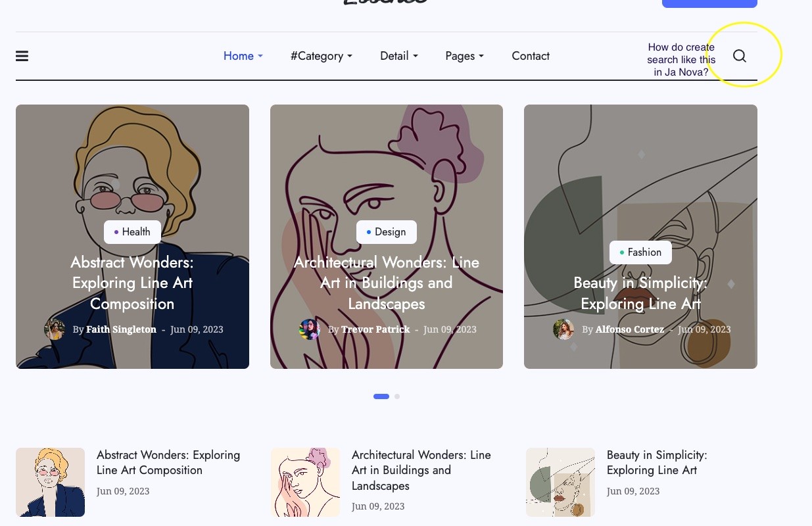Open Trevor Patrick's avatar image

[310, 329]
